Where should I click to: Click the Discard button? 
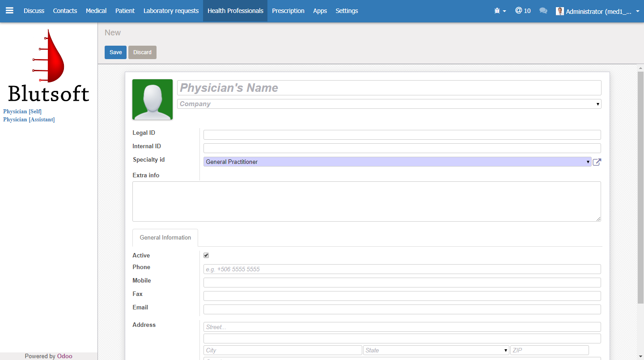tap(142, 52)
